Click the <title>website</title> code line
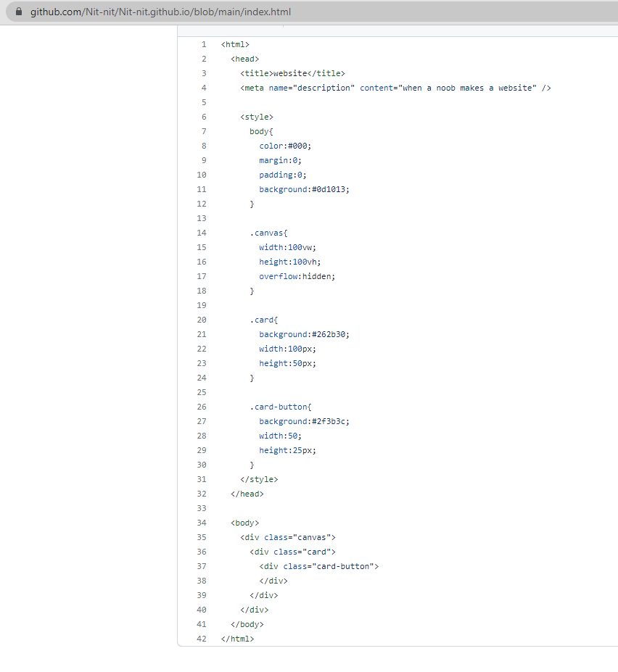The image size is (618, 672). click(292, 74)
